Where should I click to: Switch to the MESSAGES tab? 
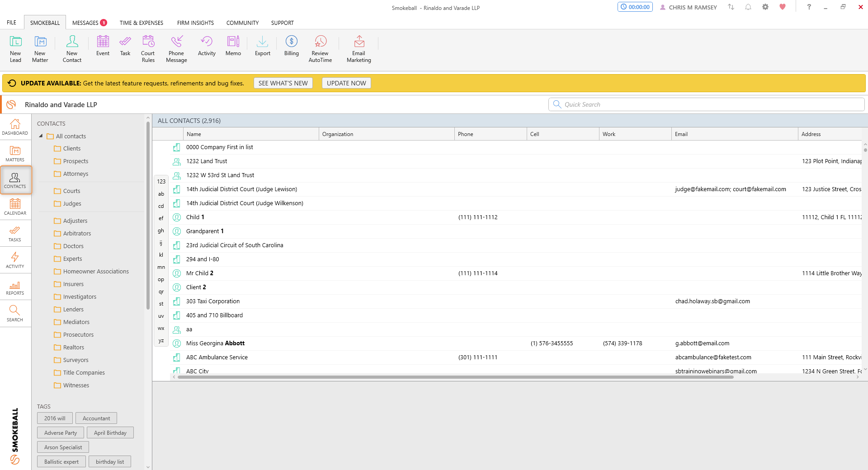click(x=89, y=23)
